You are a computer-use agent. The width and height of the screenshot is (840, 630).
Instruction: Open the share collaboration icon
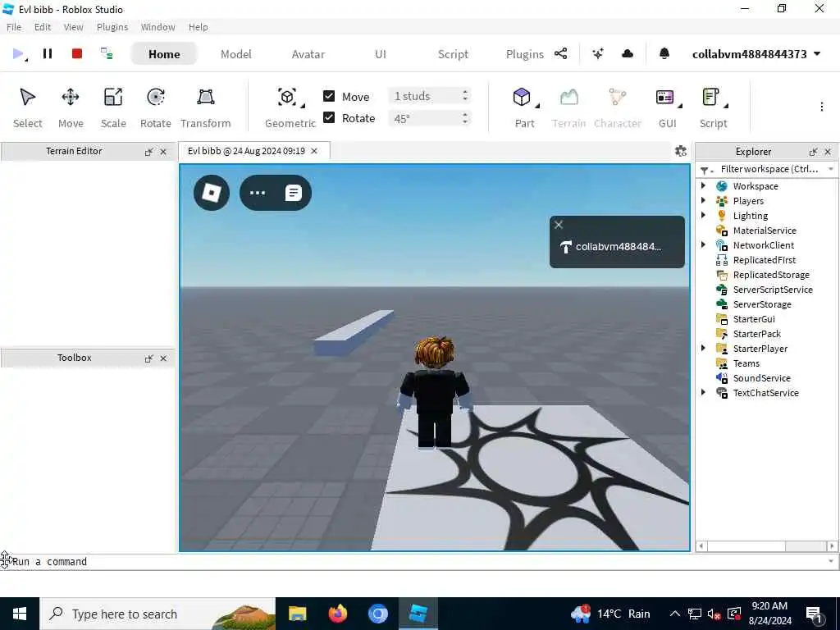point(561,53)
